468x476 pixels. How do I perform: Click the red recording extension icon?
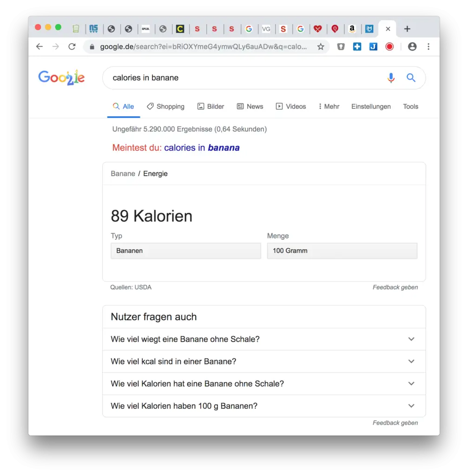pyautogui.click(x=389, y=46)
